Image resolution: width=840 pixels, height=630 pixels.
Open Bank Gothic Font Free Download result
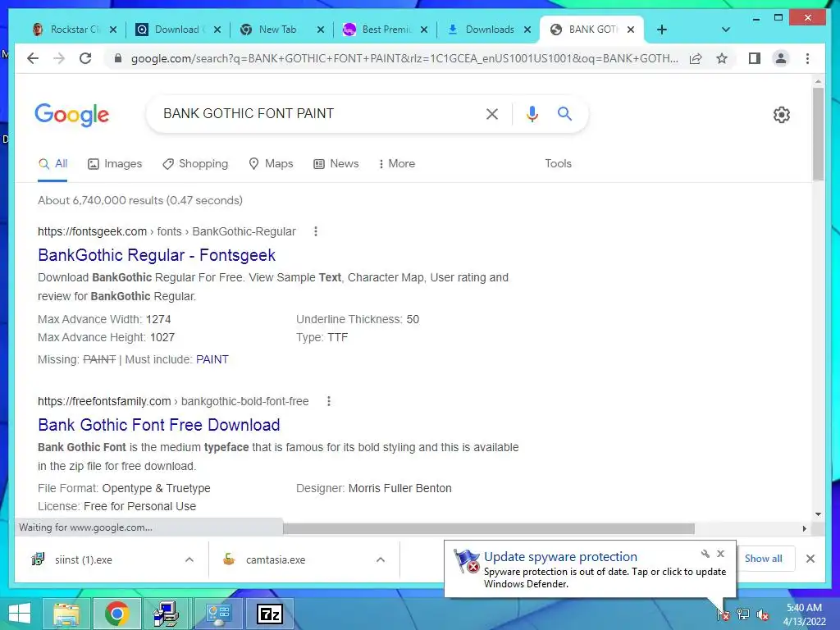tap(158, 425)
